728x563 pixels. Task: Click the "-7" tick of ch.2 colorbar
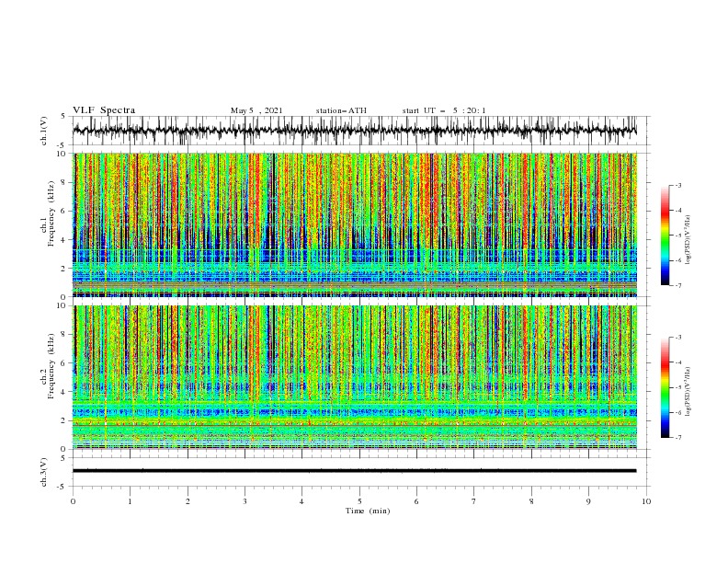tap(677, 438)
